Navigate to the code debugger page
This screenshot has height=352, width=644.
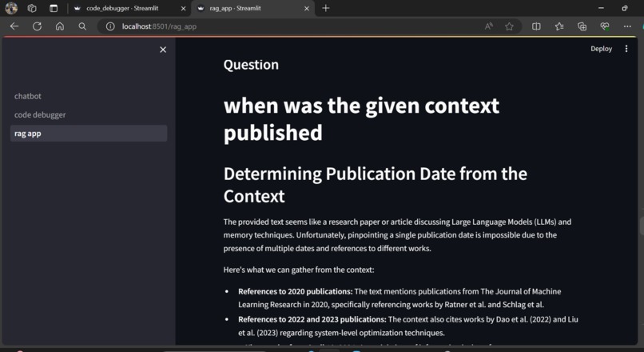(89, 114)
